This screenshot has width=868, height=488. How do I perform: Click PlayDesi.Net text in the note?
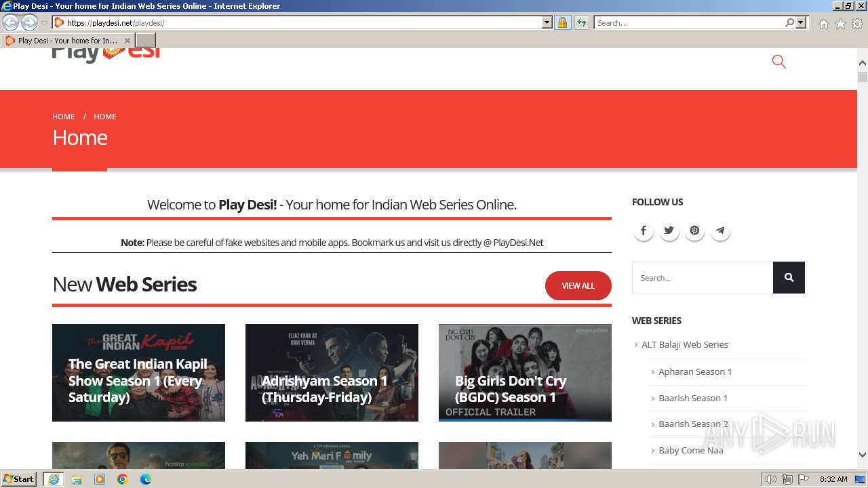click(x=518, y=243)
